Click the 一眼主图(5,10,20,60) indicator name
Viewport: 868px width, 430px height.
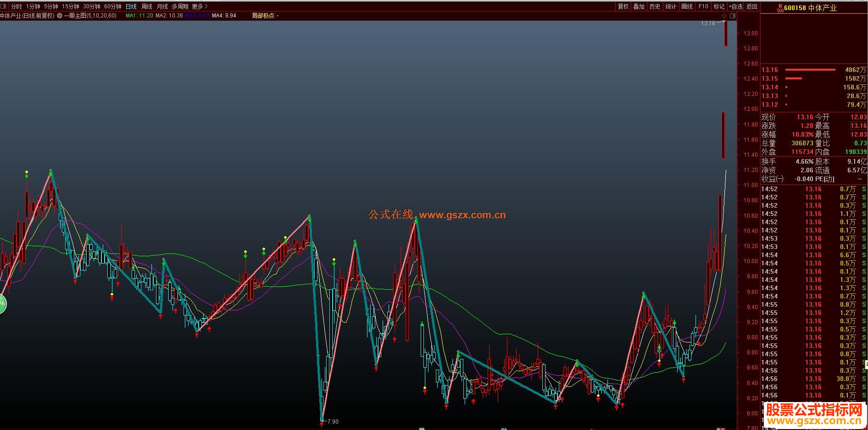(90, 16)
